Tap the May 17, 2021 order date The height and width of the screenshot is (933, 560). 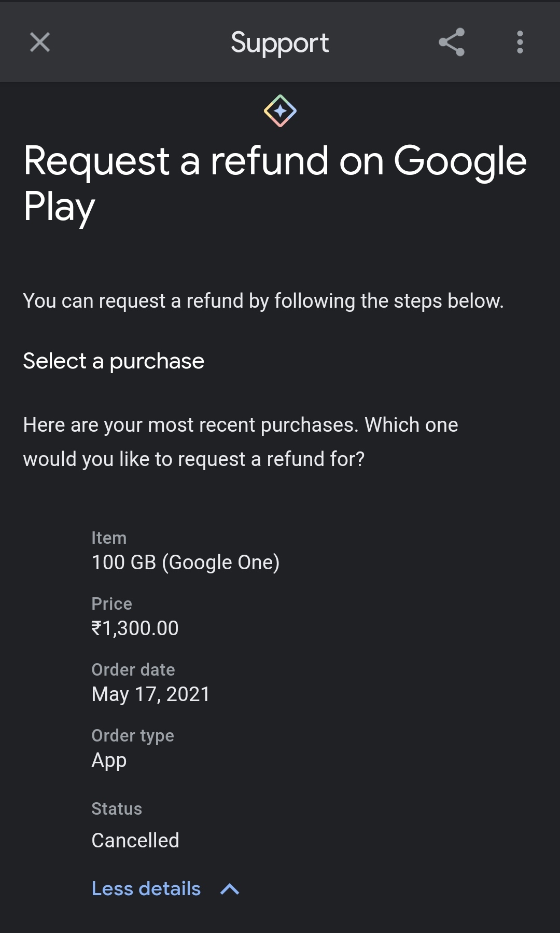pyautogui.click(x=151, y=694)
